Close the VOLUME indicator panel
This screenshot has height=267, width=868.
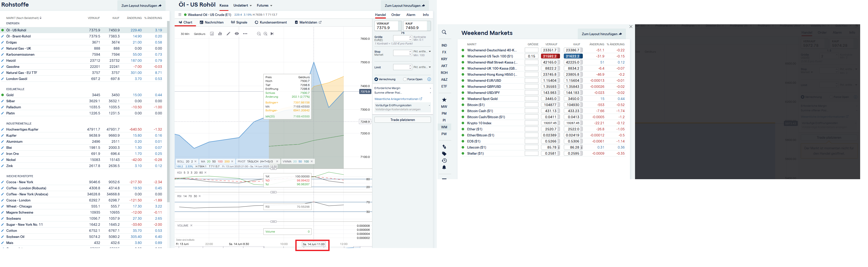tap(191, 226)
